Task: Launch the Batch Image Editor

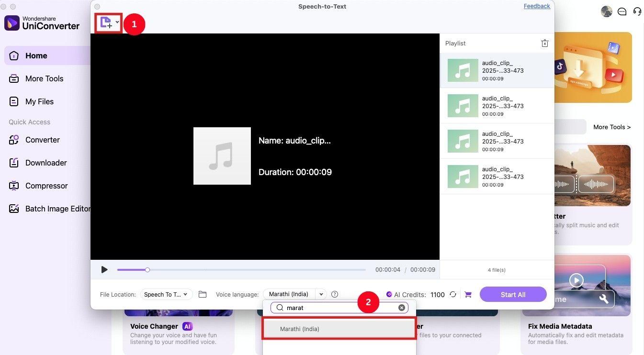Action: [x=58, y=209]
